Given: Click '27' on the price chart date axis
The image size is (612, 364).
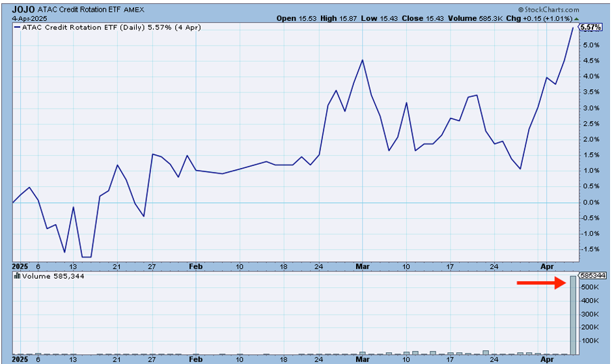Looking at the screenshot, I should point(152,267).
